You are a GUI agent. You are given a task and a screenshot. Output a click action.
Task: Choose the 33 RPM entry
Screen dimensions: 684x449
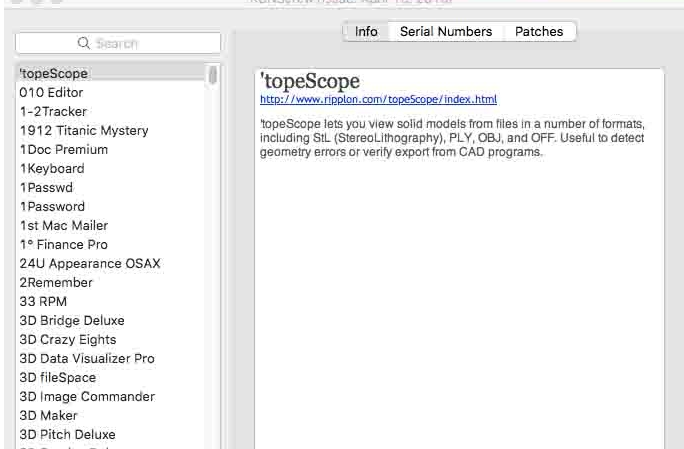[x=111, y=302]
